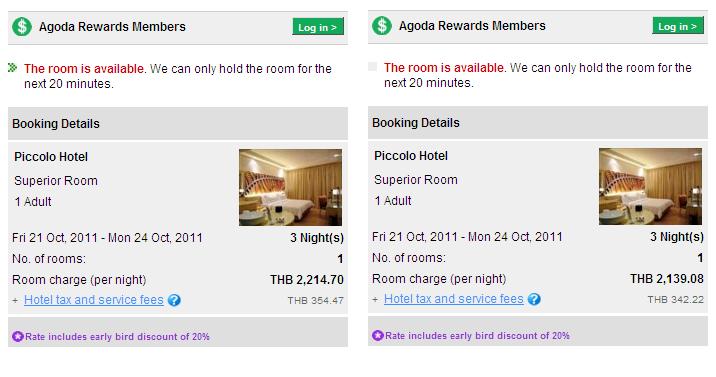716x377 pixels.
Task: Expand the right hotel tax plus sign
Action: coord(375,300)
